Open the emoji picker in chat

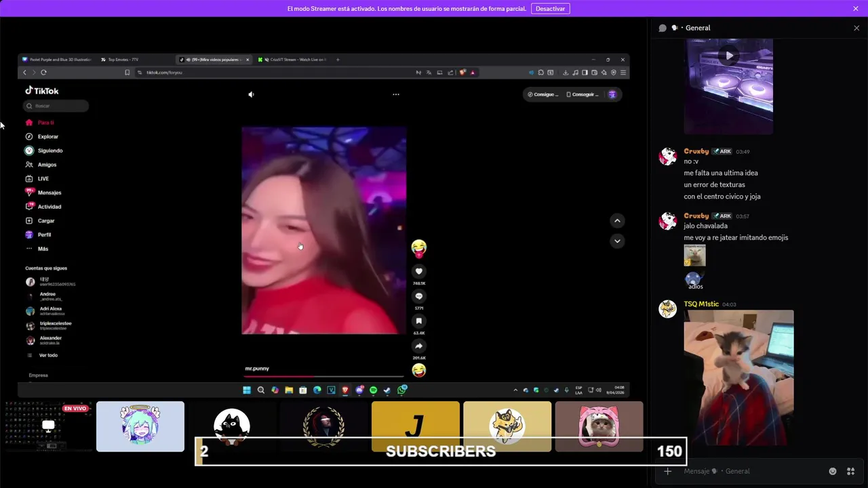[x=833, y=471]
